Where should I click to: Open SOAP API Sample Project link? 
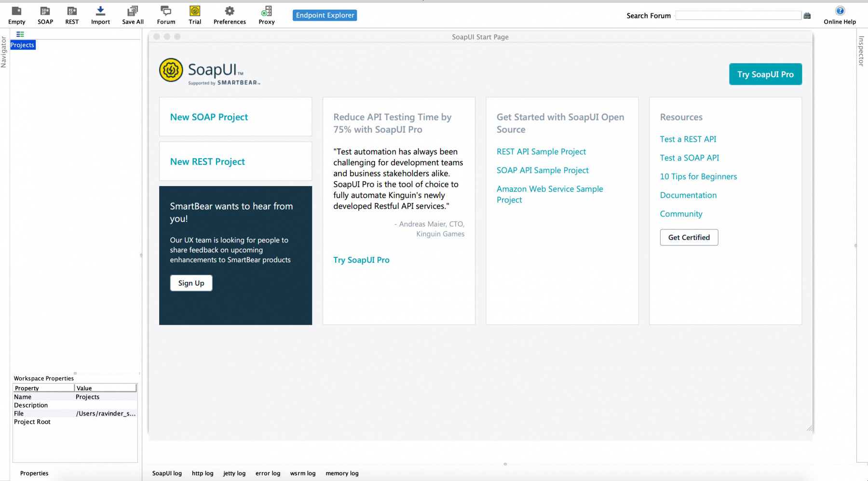[542, 170]
